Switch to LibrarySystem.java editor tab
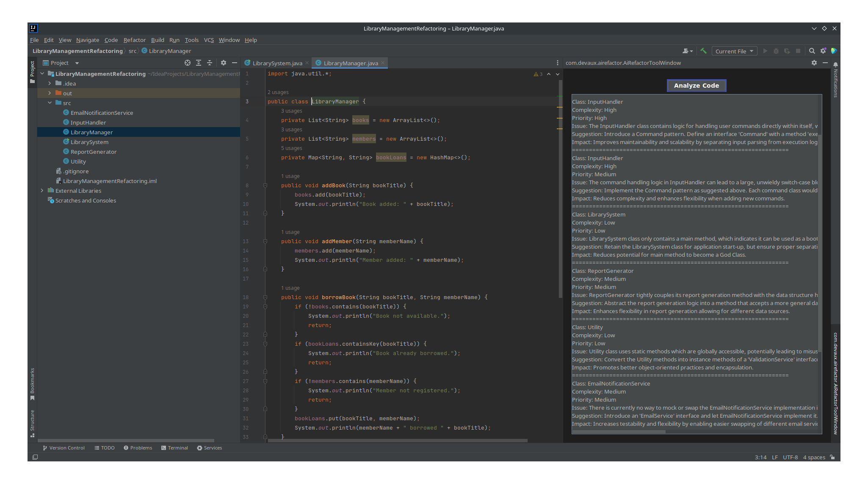868x494 pixels. point(277,63)
